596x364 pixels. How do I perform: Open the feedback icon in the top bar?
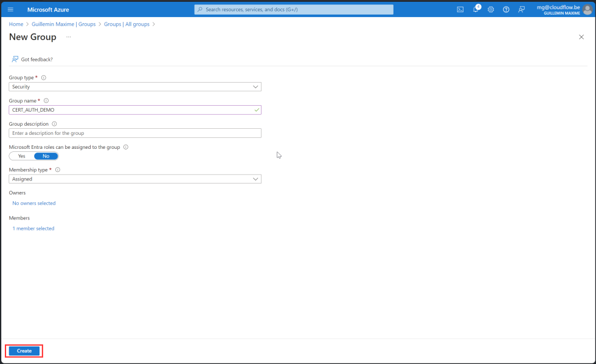tap(522, 9)
